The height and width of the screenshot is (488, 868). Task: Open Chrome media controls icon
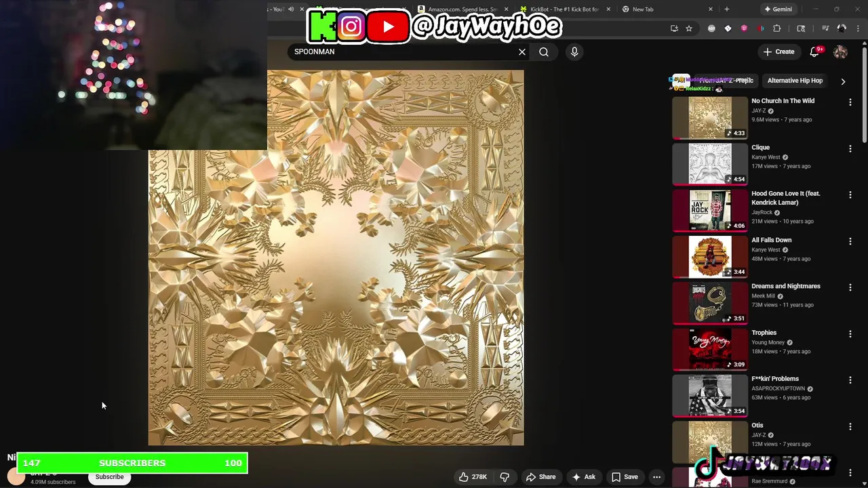tap(825, 28)
